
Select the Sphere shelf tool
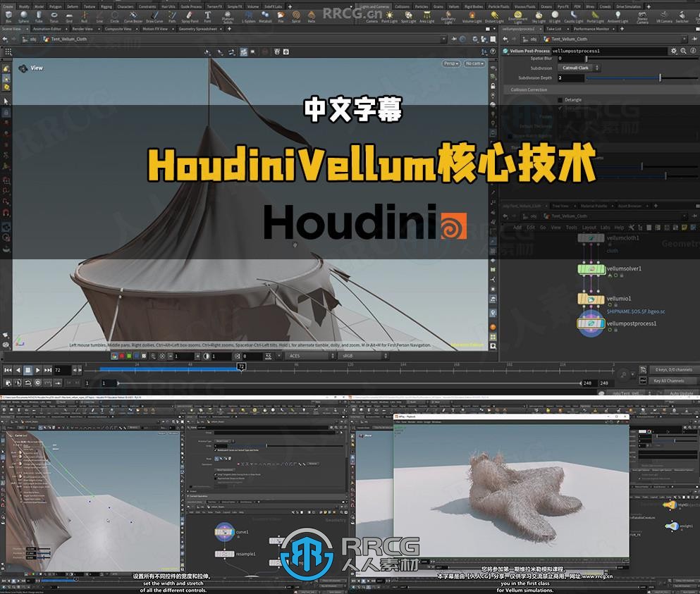24,17
